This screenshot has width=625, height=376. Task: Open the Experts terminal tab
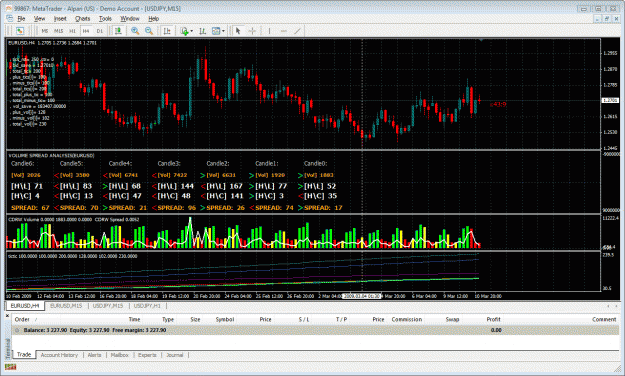tap(147, 355)
